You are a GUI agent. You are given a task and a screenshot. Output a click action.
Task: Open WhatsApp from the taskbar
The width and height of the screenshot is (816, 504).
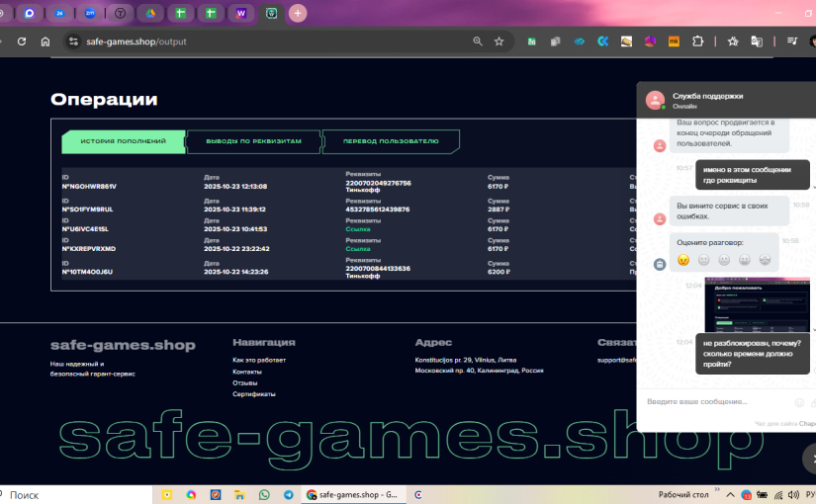(264, 494)
